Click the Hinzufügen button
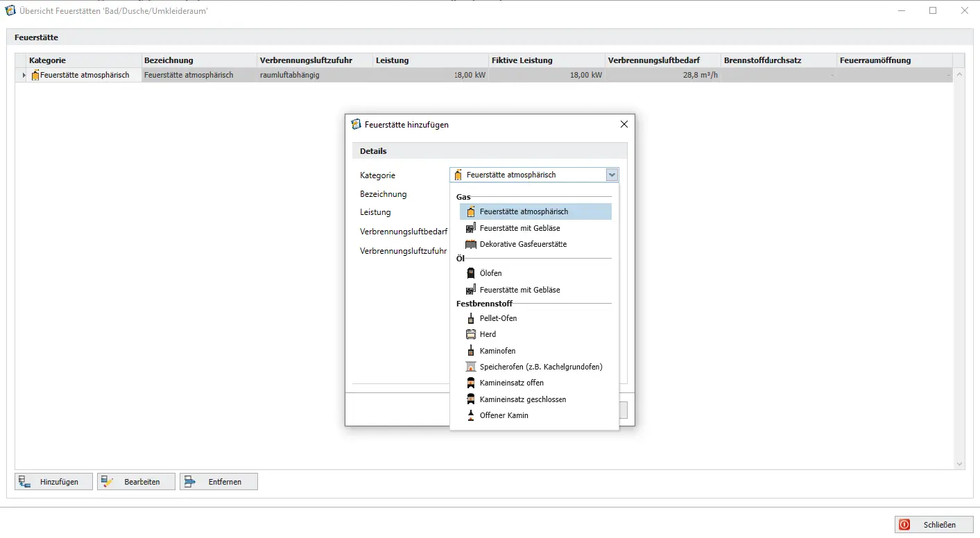 (54, 482)
